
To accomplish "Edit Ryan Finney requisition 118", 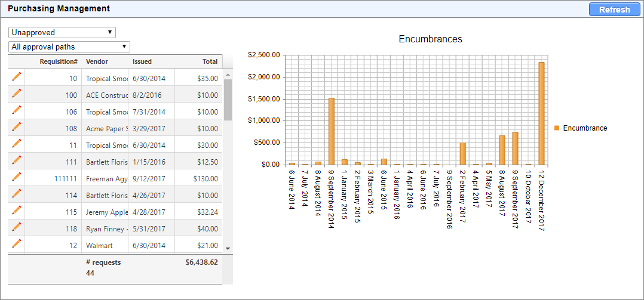I will pyautogui.click(x=17, y=227).
